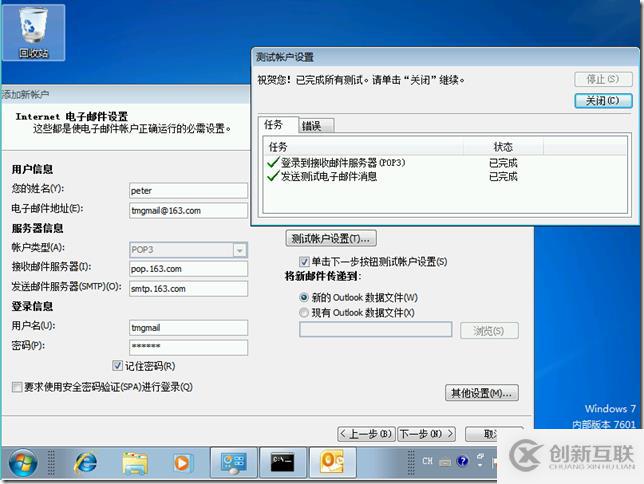The height and width of the screenshot is (484, 644).
Task: Select the 登录到接收邮件服务器 (POP3) task row
Action: click(445, 163)
